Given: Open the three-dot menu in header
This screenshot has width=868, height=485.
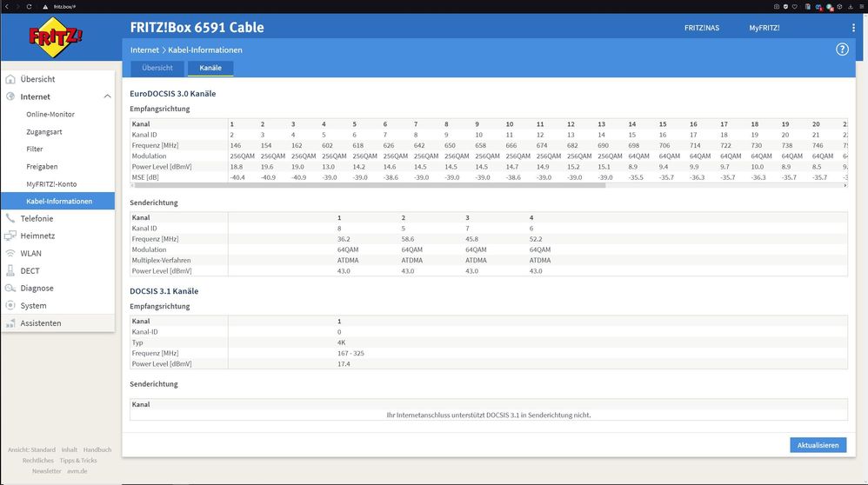Looking at the screenshot, I should 853,28.
